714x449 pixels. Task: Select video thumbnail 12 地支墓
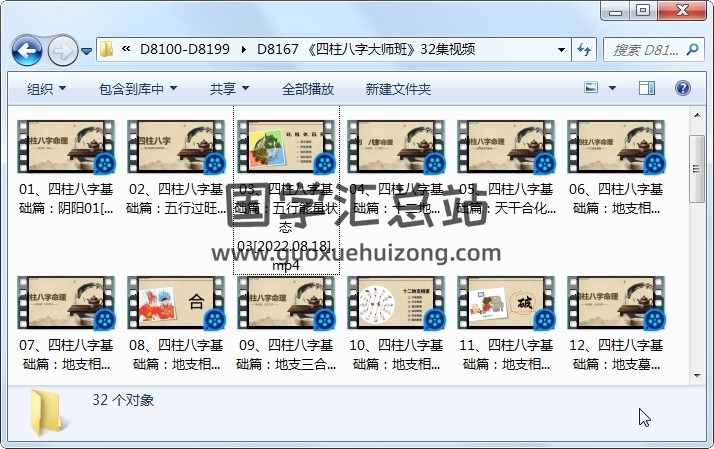[x=616, y=302]
